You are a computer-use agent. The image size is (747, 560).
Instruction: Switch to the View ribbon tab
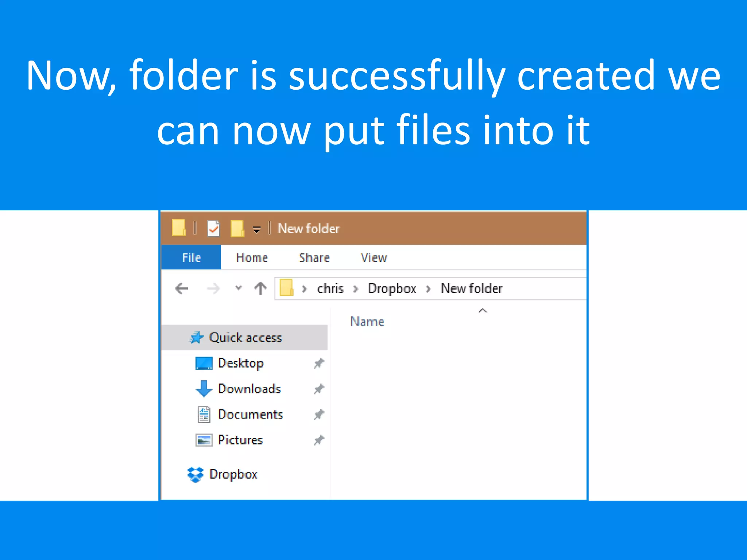pyautogui.click(x=374, y=258)
